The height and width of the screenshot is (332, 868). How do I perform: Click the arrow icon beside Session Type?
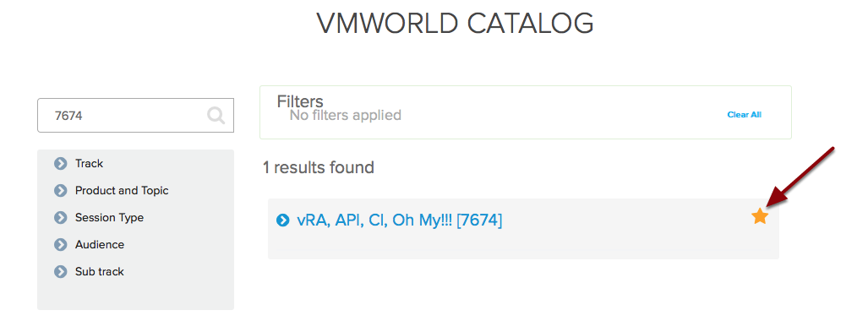click(60, 218)
